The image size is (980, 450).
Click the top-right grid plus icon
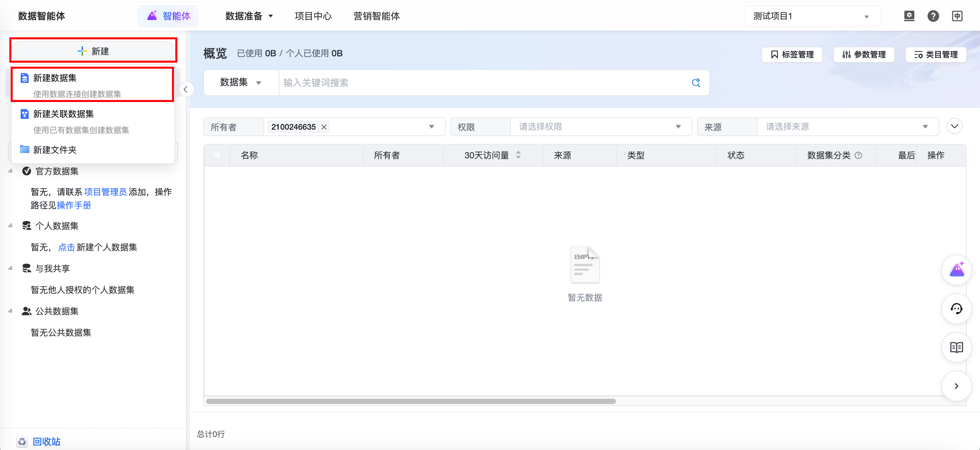click(x=957, y=16)
